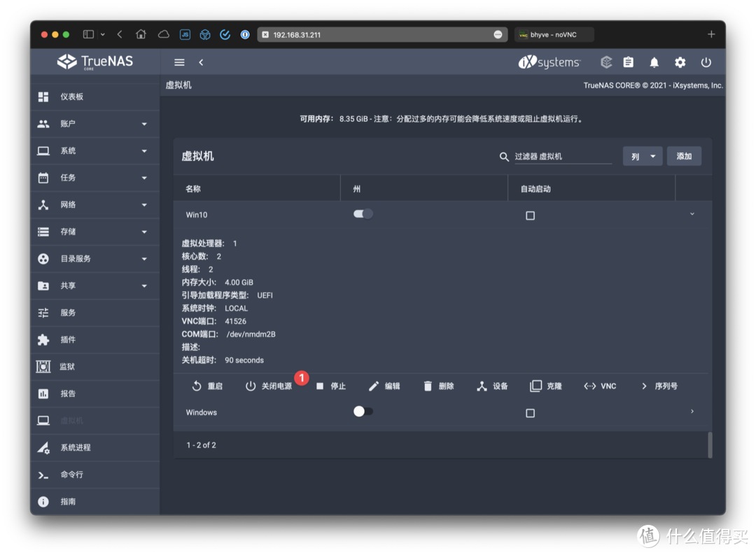This screenshot has width=756, height=555.
Task: Expand the 系统 menu arrow
Action: tap(144, 151)
